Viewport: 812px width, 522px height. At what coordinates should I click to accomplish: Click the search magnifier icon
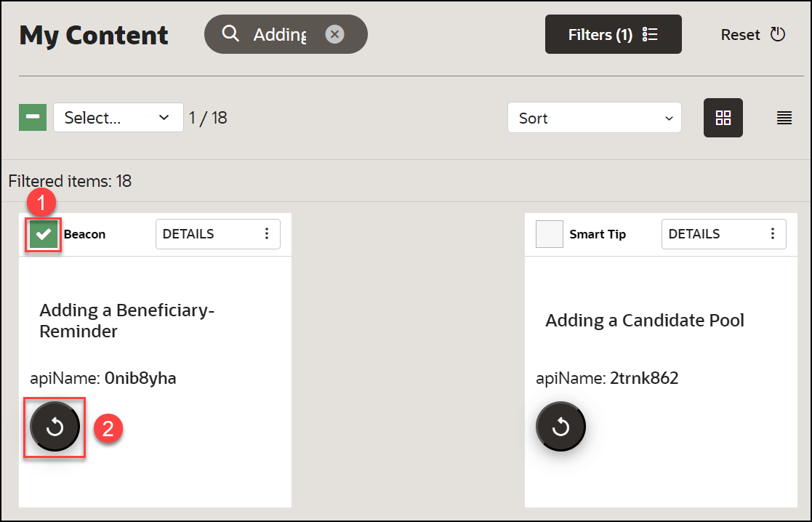pyautogui.click(x=230, y=33)
